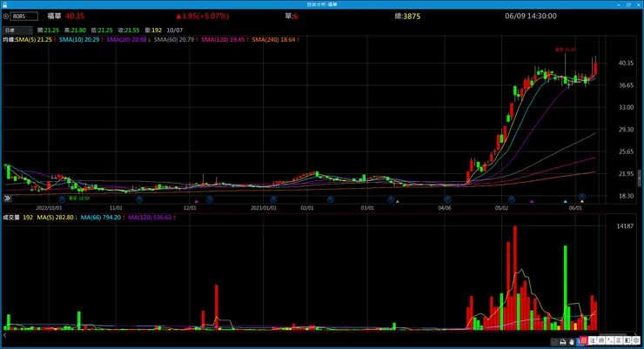Click the purple triangle marker after 05/02
This screenshot has height=349, width=644.
pyautogui.click(x=532, y=202)
